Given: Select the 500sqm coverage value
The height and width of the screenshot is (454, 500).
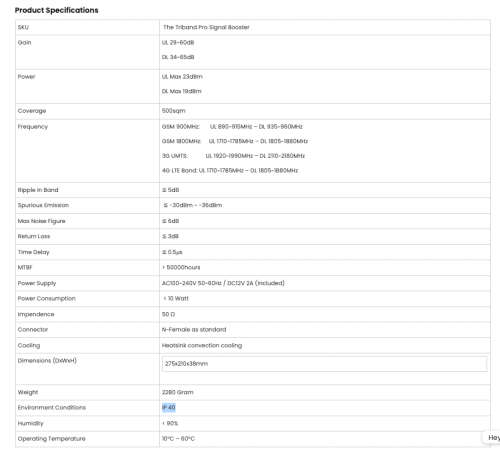Looking at the screenshot, I should [174, 111].
